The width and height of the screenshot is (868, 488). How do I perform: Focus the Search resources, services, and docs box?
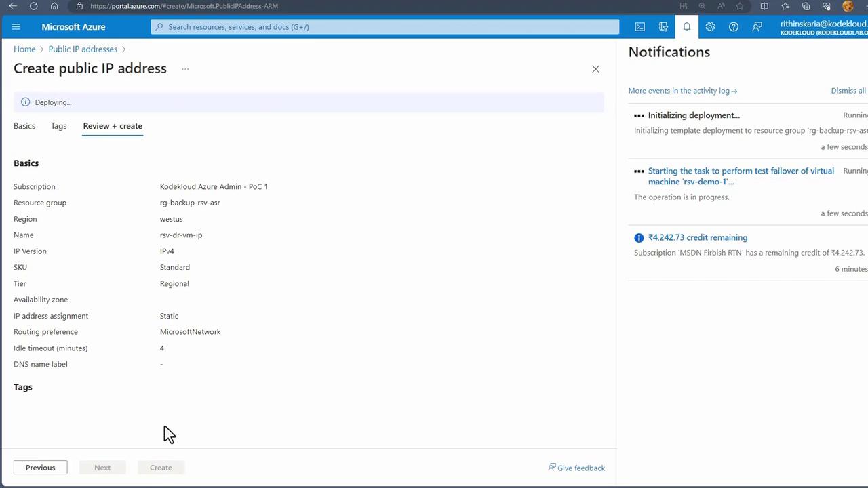pos(385,27)
